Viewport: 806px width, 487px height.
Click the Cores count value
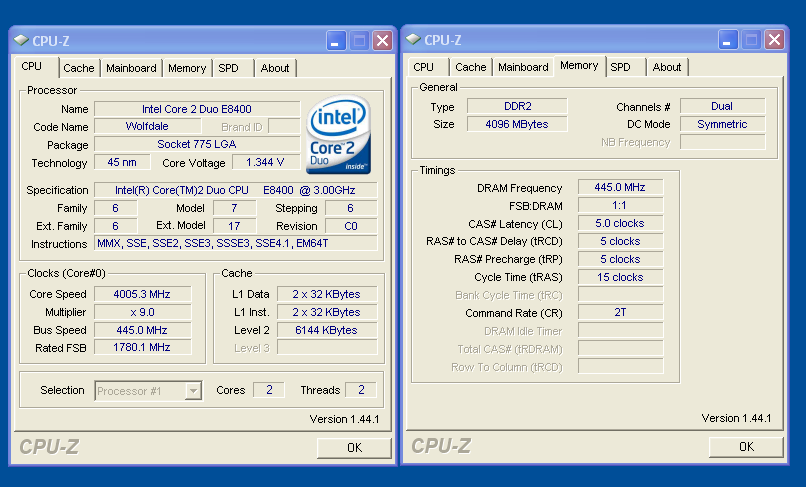pos(269,390)
